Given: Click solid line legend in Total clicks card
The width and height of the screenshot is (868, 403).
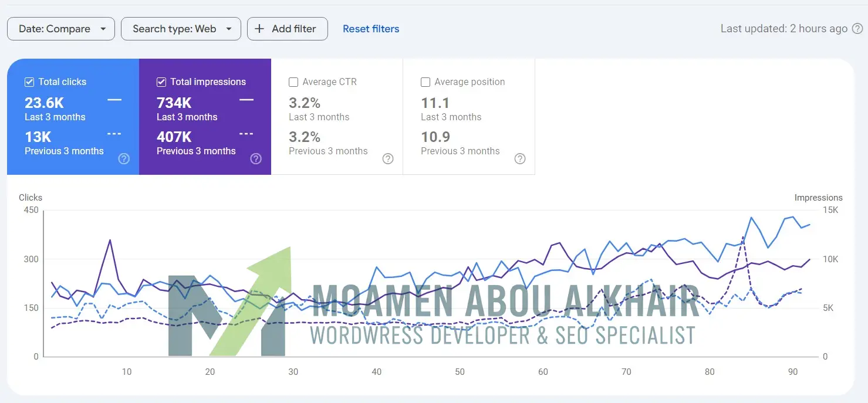Looking at the screenshot, I should click(114, 100).
